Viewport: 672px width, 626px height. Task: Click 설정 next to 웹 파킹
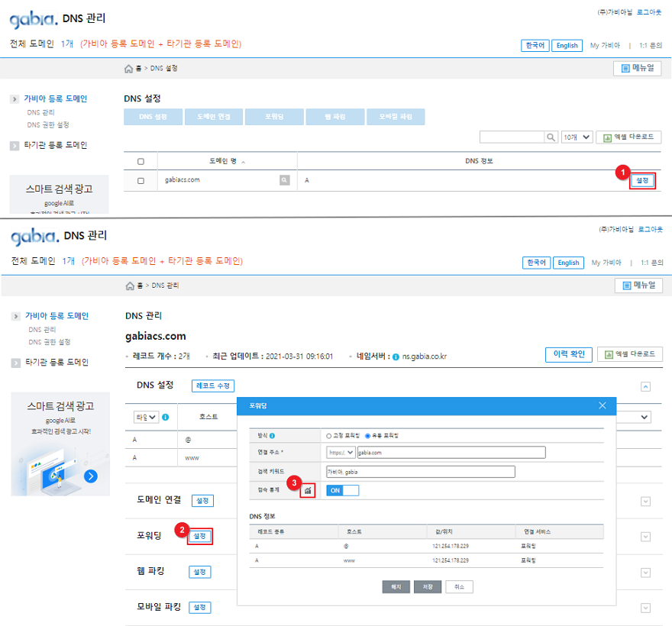tap(200, 572)
